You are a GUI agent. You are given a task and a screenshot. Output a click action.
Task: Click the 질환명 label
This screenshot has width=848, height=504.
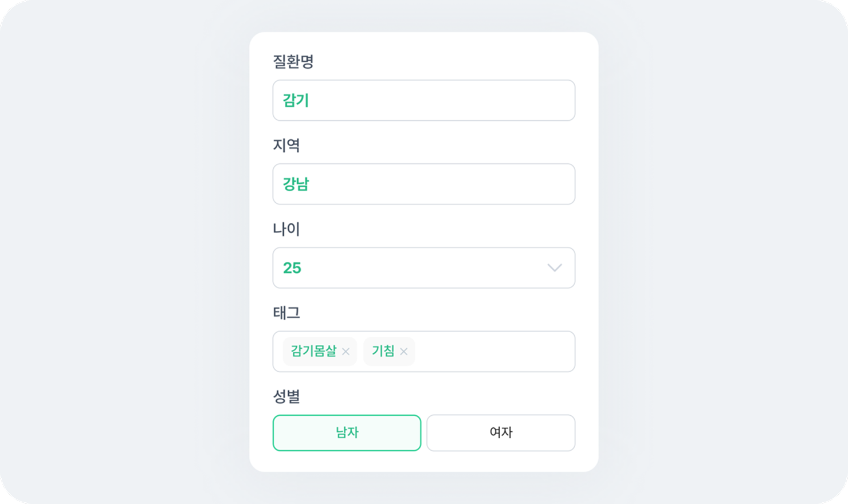[293, 61]
